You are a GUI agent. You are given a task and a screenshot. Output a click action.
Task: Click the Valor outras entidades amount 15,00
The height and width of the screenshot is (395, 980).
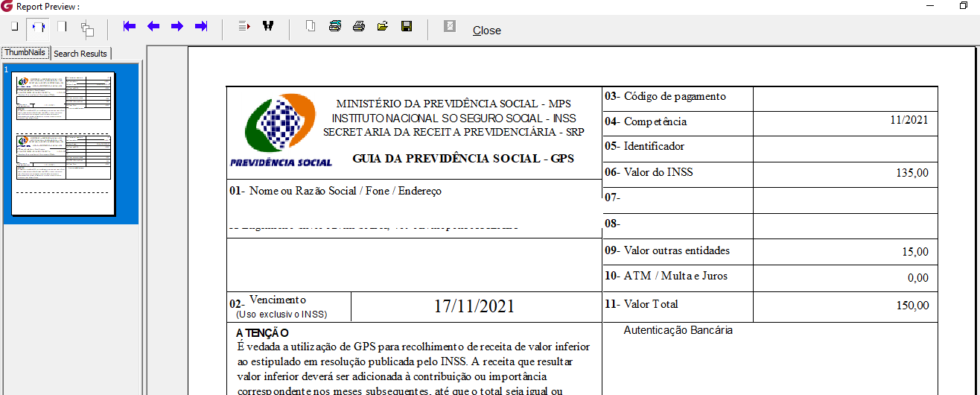915,252
